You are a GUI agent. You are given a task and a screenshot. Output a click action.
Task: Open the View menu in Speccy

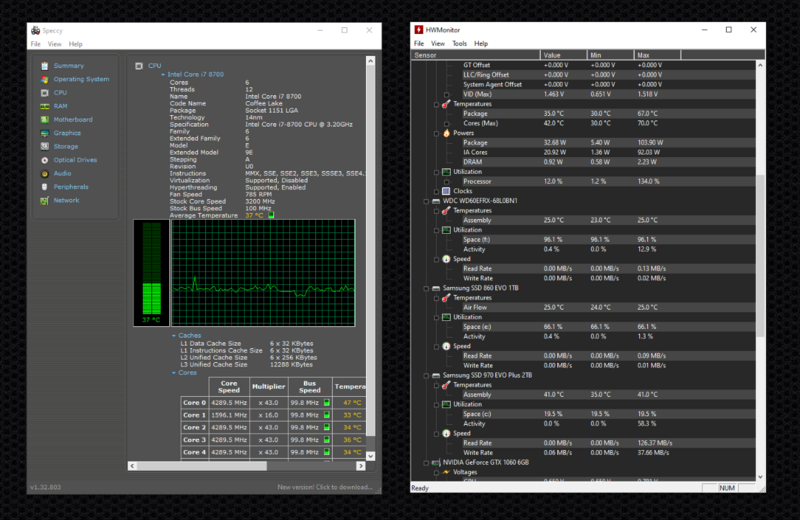pos(54,44)
